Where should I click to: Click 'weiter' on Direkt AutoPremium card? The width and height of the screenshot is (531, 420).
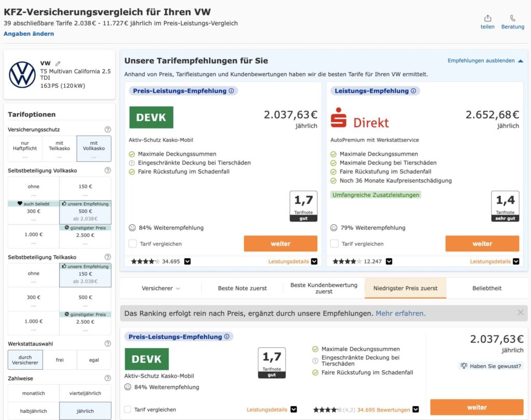click(x=482, y=244)
